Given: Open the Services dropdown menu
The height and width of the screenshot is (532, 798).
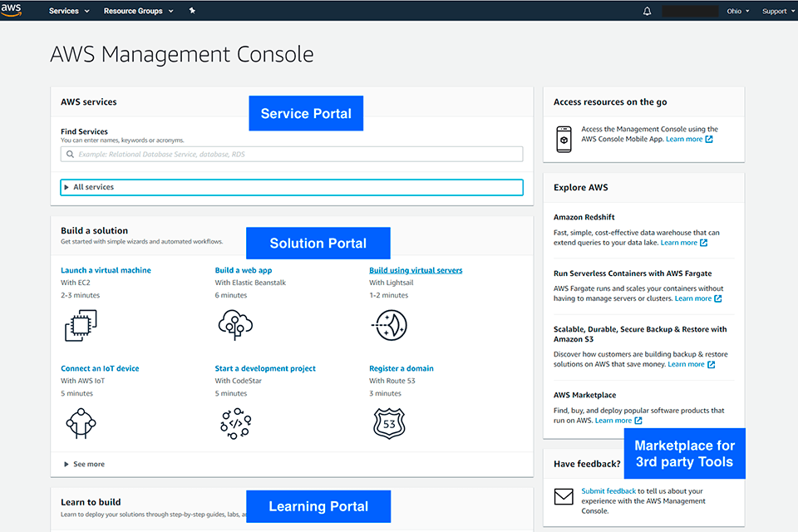Looking at the screenshot, I should click(x=69, y=11).
